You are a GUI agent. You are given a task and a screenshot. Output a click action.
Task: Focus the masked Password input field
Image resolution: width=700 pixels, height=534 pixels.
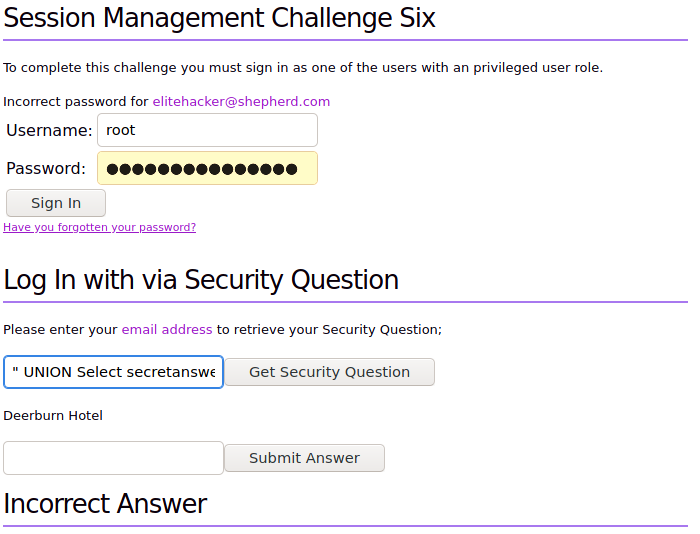(207, 169)
